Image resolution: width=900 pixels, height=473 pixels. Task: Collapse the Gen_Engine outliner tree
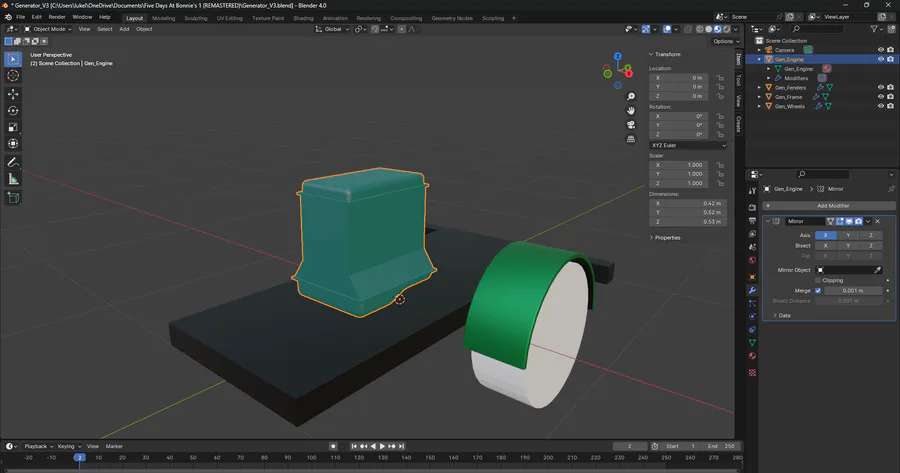pos(759,59)
